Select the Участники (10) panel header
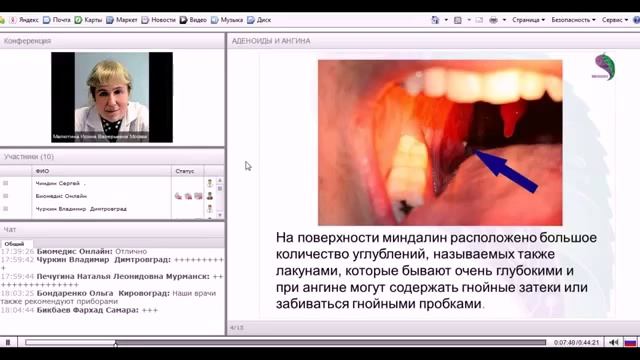 coord(112,157)
